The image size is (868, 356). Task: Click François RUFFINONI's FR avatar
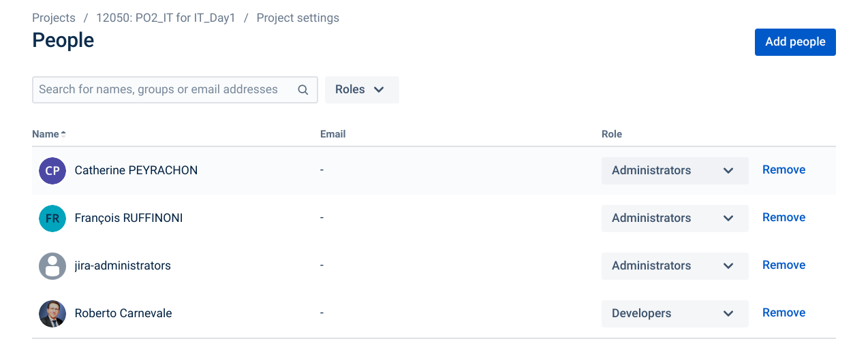click(x=52, y=219)
